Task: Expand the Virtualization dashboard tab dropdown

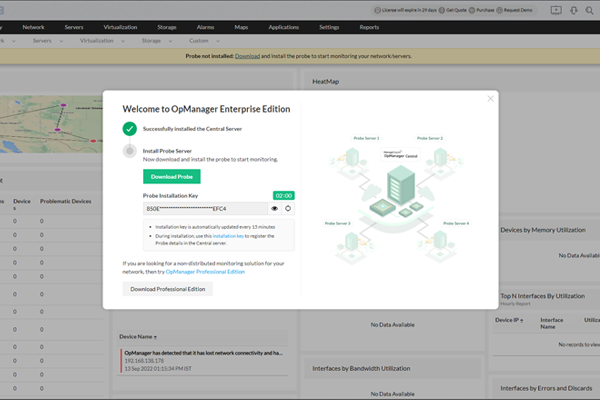Action: point(122,41)
